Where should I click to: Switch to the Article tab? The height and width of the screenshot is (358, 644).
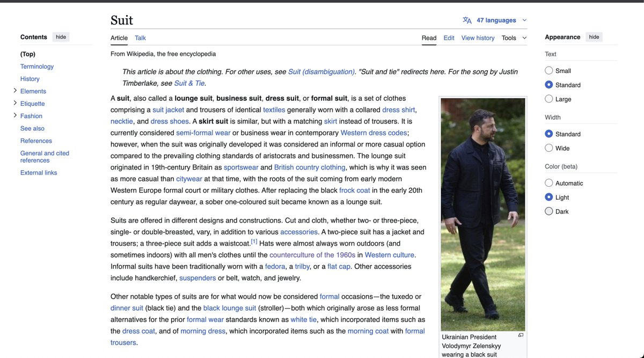[119, 38]
